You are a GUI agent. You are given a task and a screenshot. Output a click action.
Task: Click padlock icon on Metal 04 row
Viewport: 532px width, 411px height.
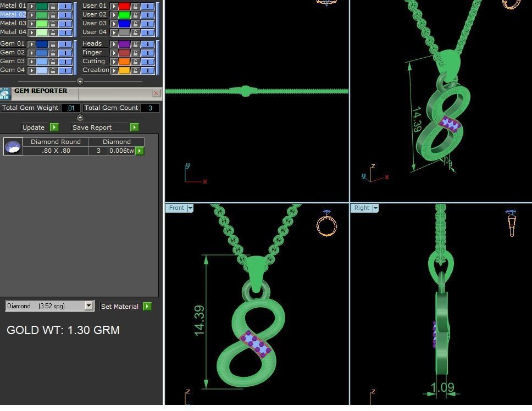(x=53, y=32)
